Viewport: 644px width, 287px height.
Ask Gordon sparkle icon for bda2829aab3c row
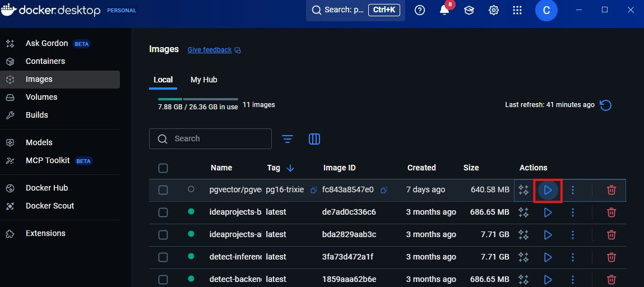(x=523, y=234)
